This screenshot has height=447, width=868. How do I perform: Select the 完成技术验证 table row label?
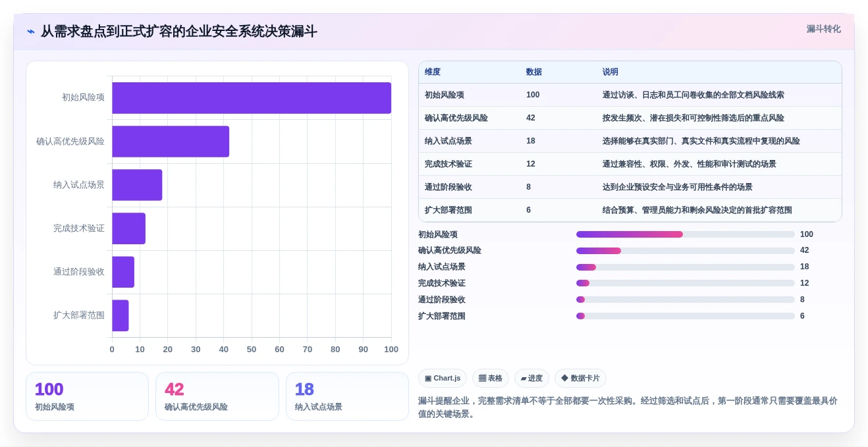click(448, 164)
